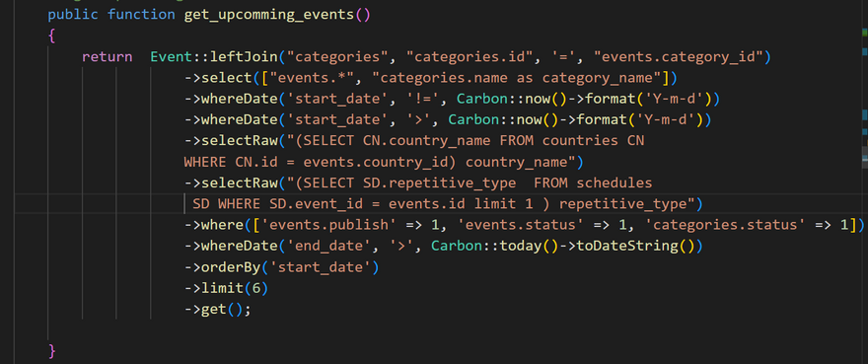Click the 'public' keyword
This screenshot has height=364, width=868.
click(73, 15)
